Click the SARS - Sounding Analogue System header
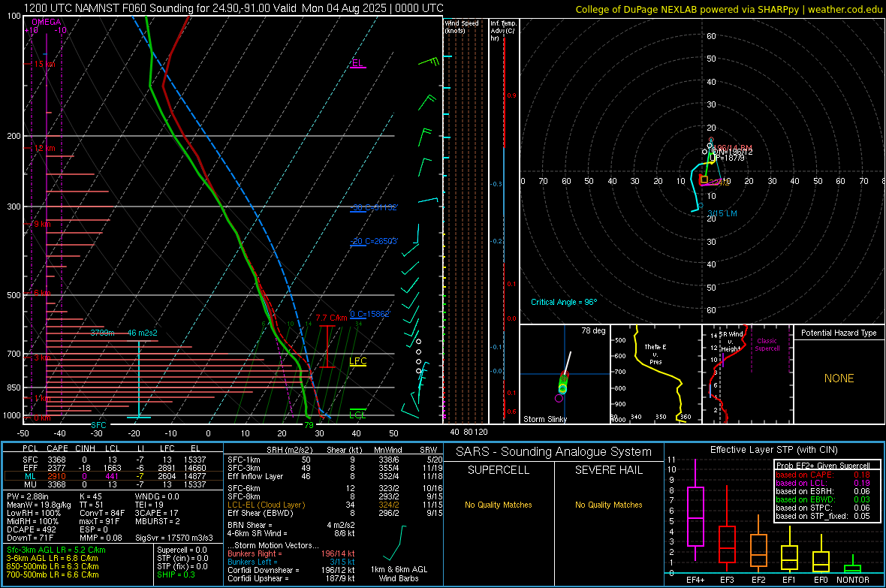Image resolution: width=886 pixels, height=588 pixels. (554, 452)
